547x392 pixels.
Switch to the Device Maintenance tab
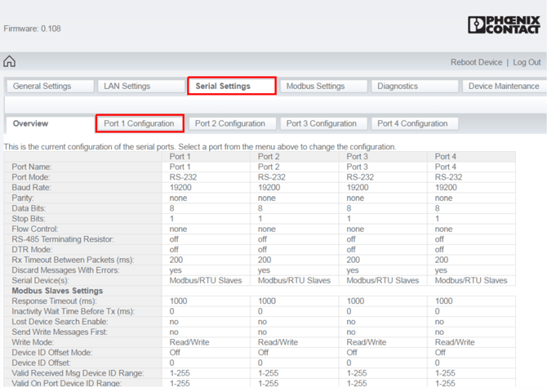click(x=503, y=86)
